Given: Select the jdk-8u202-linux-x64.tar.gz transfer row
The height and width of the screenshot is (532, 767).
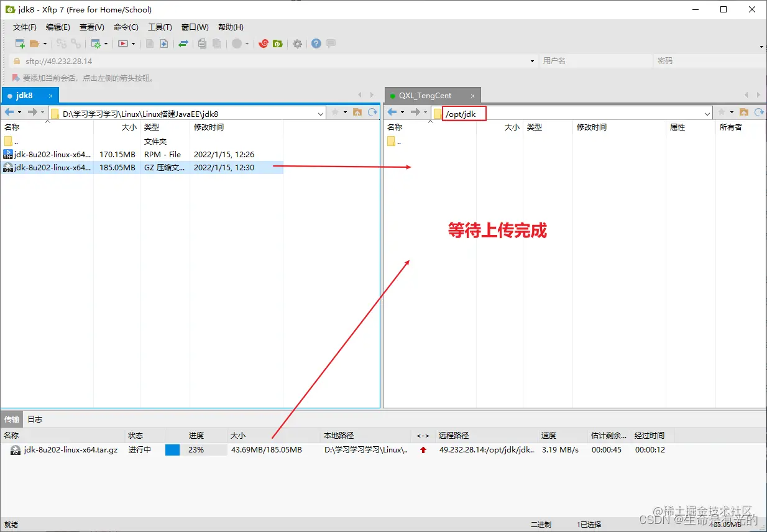Looking at the screenshot, I should click(x=336, y=449).
